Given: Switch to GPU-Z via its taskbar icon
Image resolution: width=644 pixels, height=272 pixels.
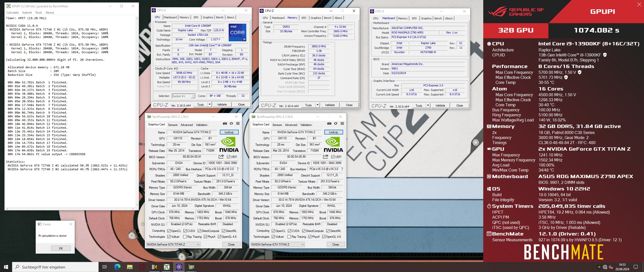Looking at the screenshot, I should (x=191, y=267).
